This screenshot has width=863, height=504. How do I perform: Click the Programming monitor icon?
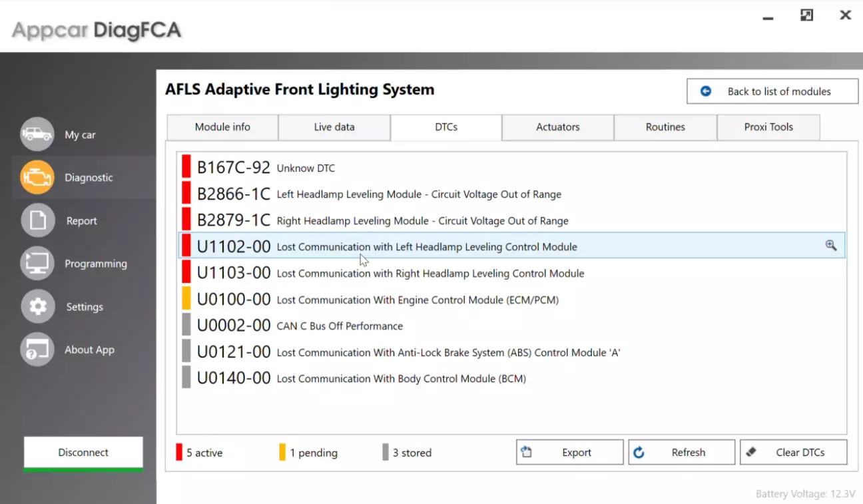tap(37, 264)
